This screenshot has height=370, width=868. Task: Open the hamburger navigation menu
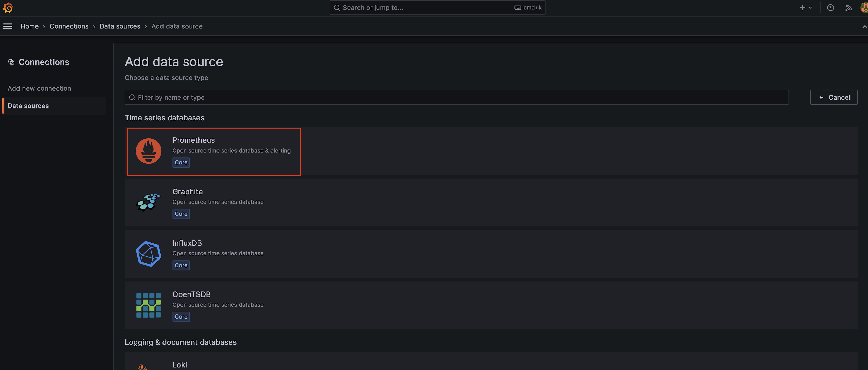click(8, 26)
